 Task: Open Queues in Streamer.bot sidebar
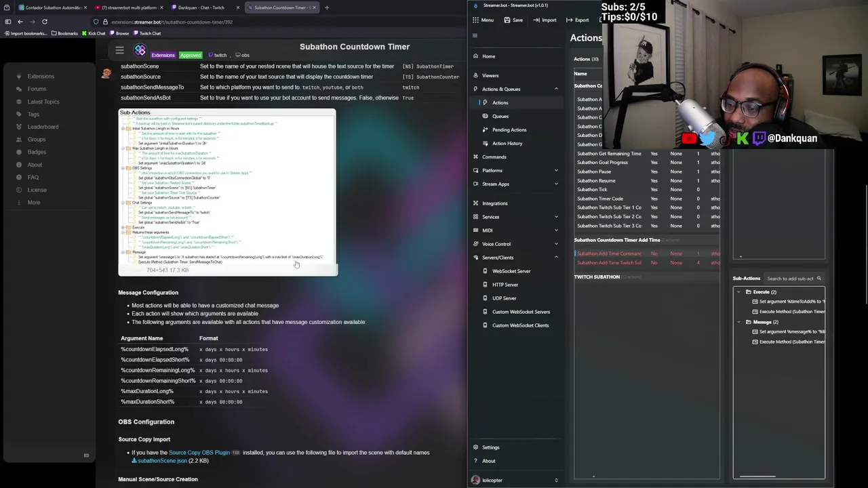(500, 116)
